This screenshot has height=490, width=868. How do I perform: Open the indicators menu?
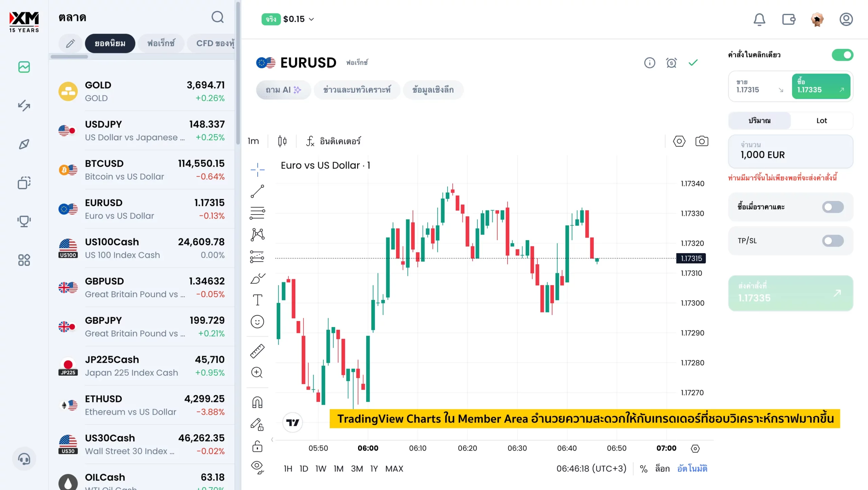(334, 141)
